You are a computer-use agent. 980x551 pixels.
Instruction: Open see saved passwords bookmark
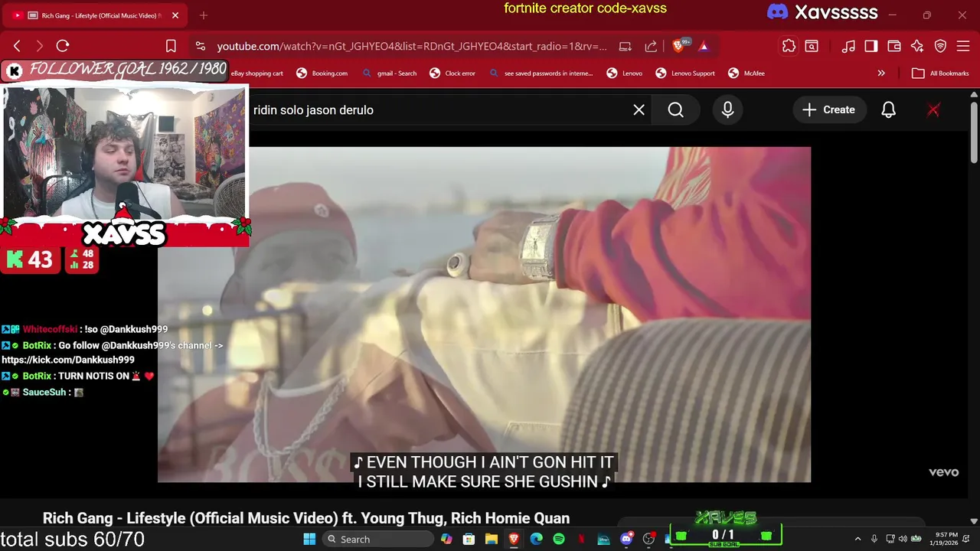coord(541,73)
